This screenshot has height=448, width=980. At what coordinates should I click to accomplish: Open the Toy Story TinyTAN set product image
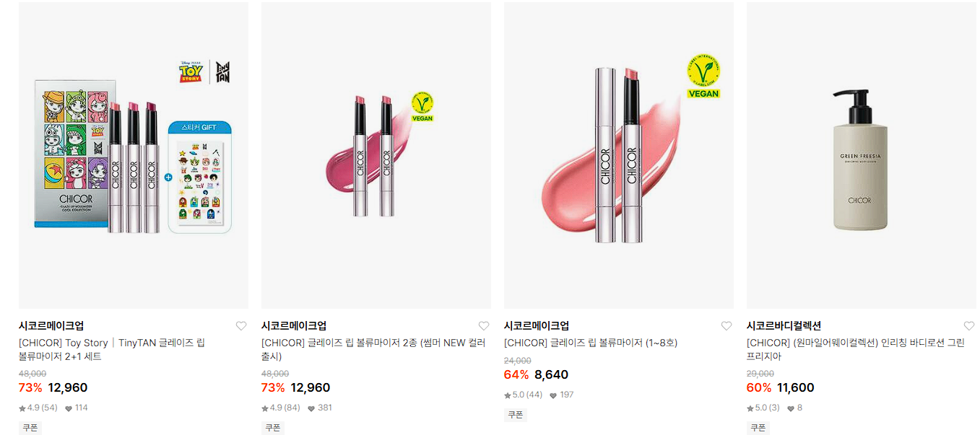tap(134, 155)
